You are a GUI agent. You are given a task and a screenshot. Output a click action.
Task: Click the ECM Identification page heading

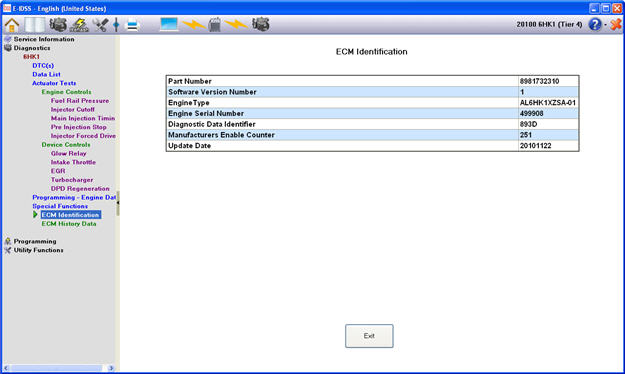pos(371,51)
